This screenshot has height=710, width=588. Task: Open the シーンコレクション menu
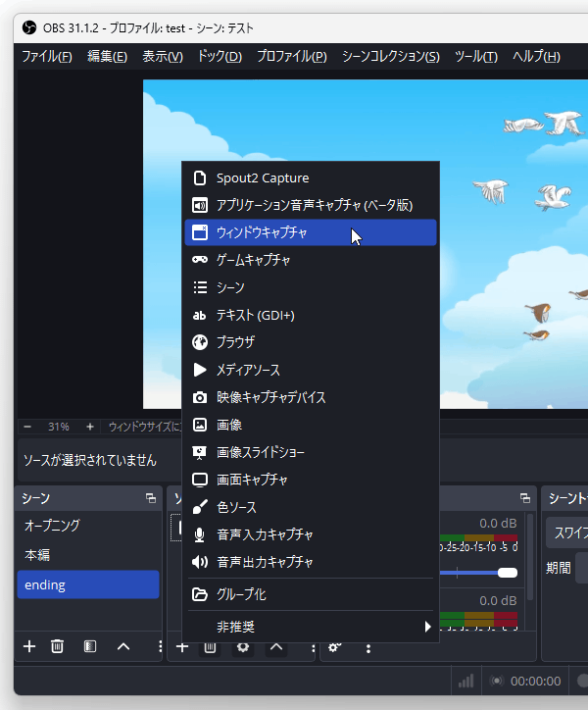point(390,57)
